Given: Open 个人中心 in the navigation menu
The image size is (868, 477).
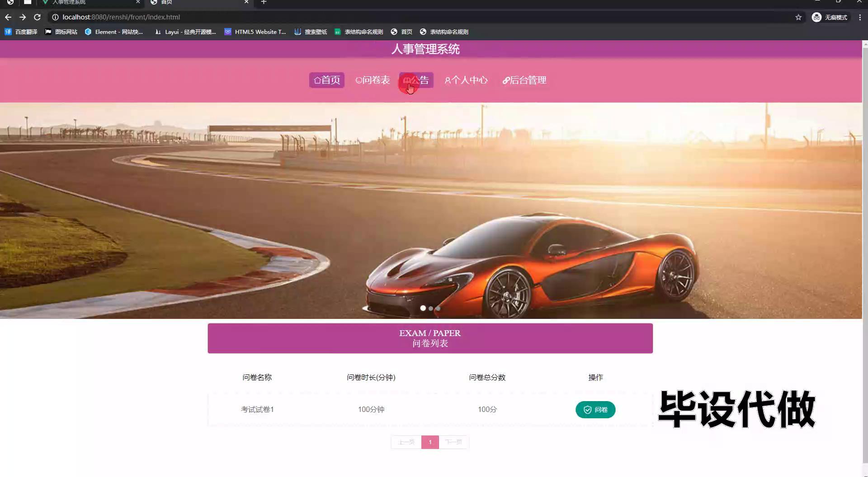Looking at the screenshot, I should [466, 80].
